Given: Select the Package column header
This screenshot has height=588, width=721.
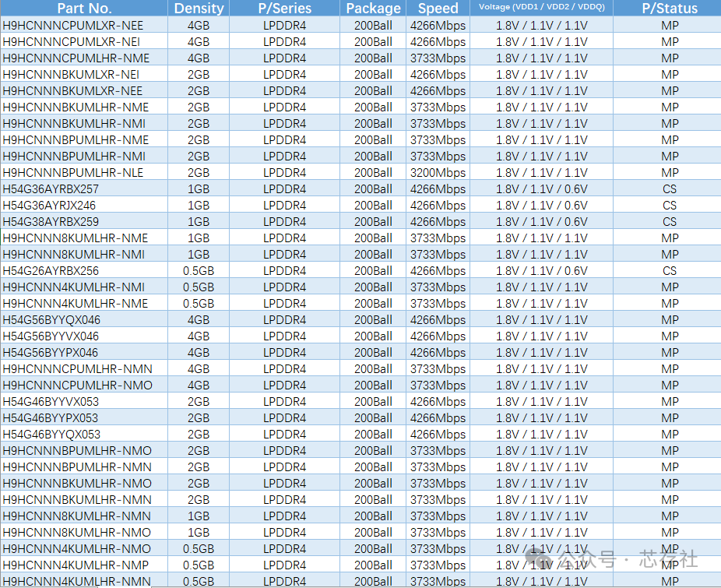Looking at the screenshot, I should point(373,8).
